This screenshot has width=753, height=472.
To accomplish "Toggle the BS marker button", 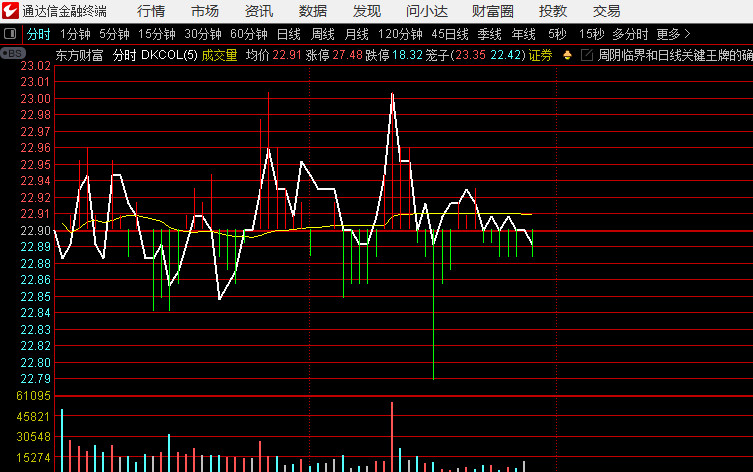I will pos(13,53).
